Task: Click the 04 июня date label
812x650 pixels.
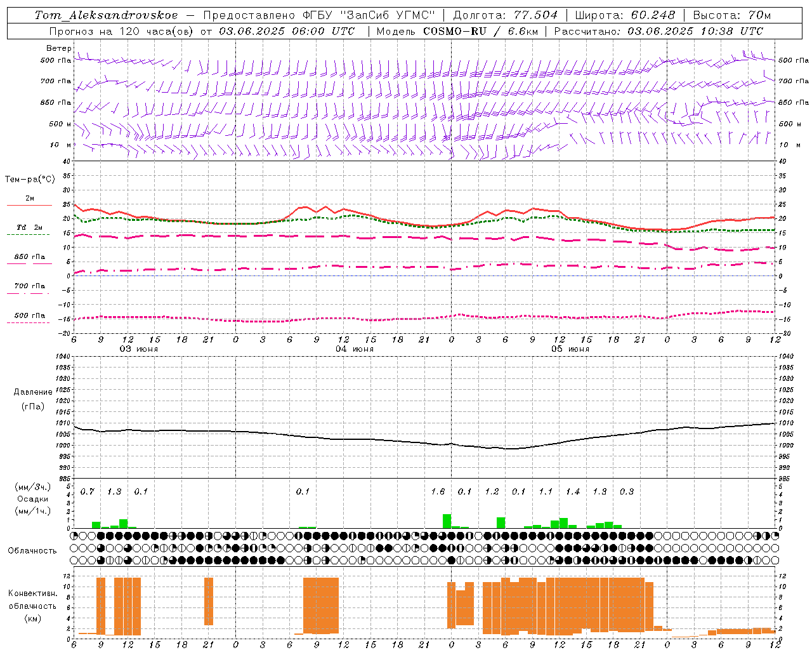Action: (x=355, y=349)
